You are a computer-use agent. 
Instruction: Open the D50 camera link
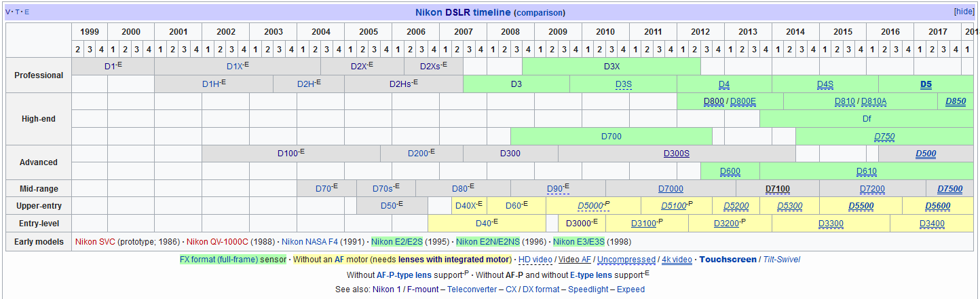pos(388,206)
